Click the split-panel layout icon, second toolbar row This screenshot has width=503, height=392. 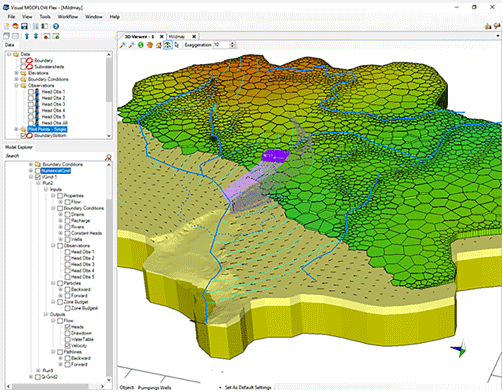(x=15, y=36)
